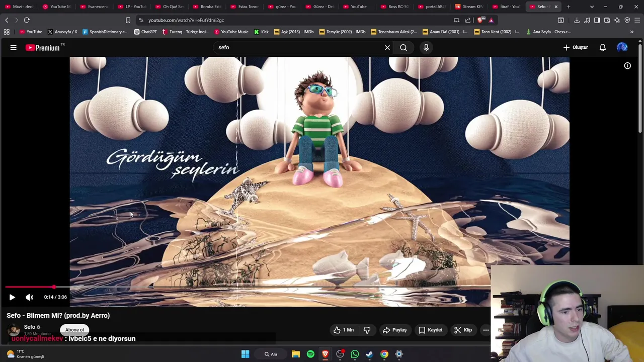The image size is (644, 362).
Task: Click the taskbar Ara search box
Action: pos(270,354)
